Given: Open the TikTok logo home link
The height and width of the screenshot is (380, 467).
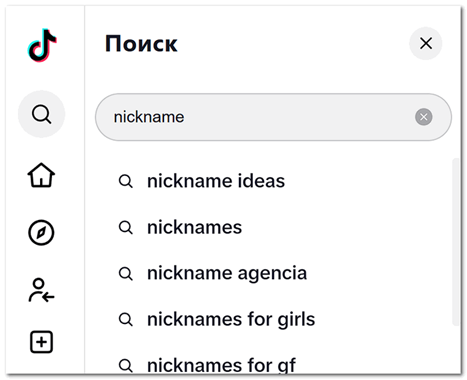Looking at the screenshot, I should 42,46.
